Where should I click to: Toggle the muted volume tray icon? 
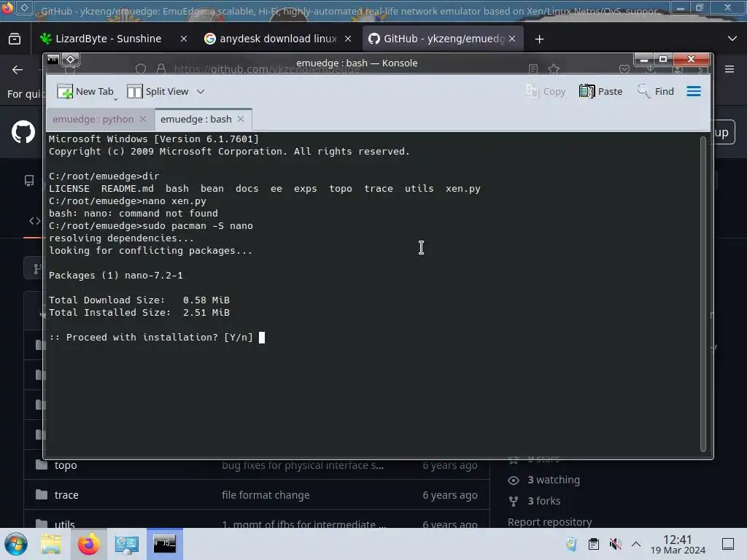[x=616, y=544]
